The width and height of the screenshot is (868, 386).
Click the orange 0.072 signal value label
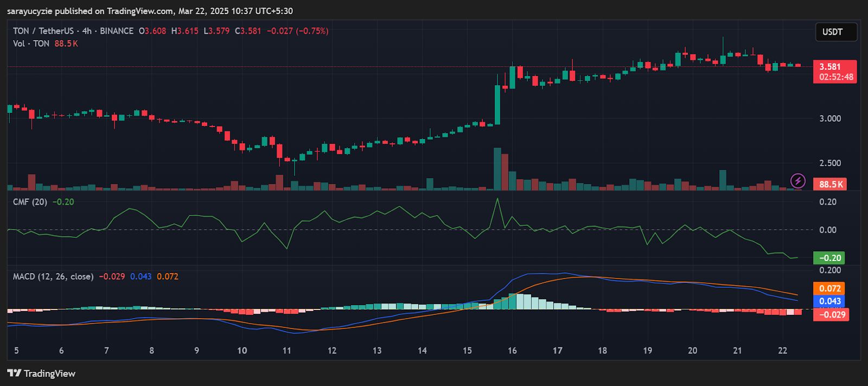point(829,288)
